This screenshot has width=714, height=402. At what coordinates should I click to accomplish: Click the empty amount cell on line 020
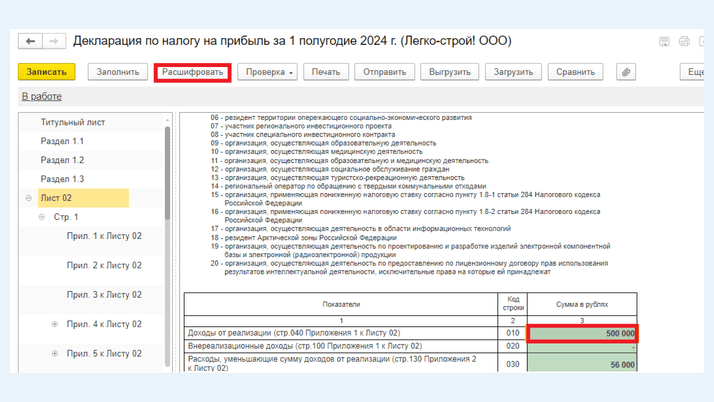tap(582, 346)
